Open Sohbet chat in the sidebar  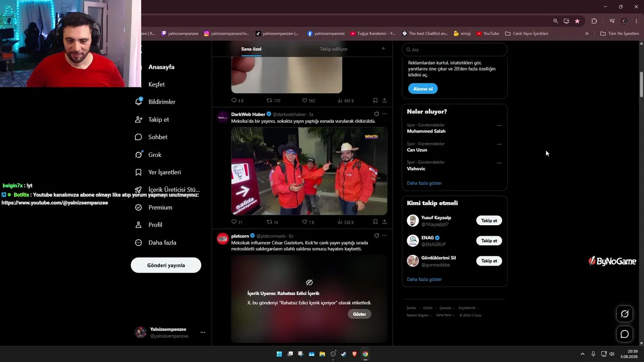point(151,137)
